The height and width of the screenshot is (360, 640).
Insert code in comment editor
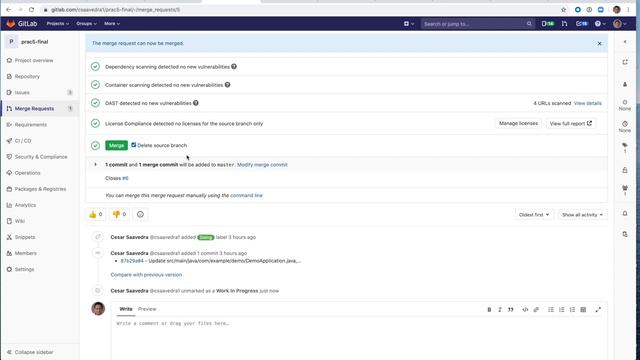(x=525, y=310)
